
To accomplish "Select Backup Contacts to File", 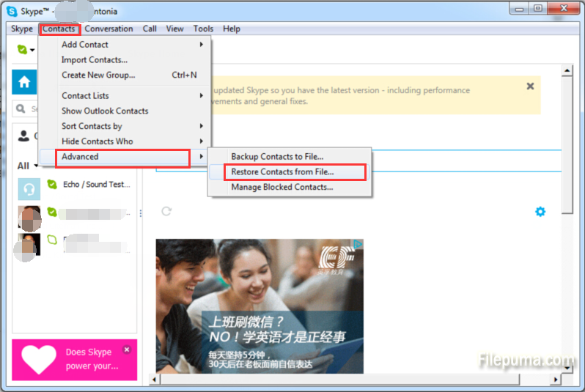I will [x=277, y=157].
